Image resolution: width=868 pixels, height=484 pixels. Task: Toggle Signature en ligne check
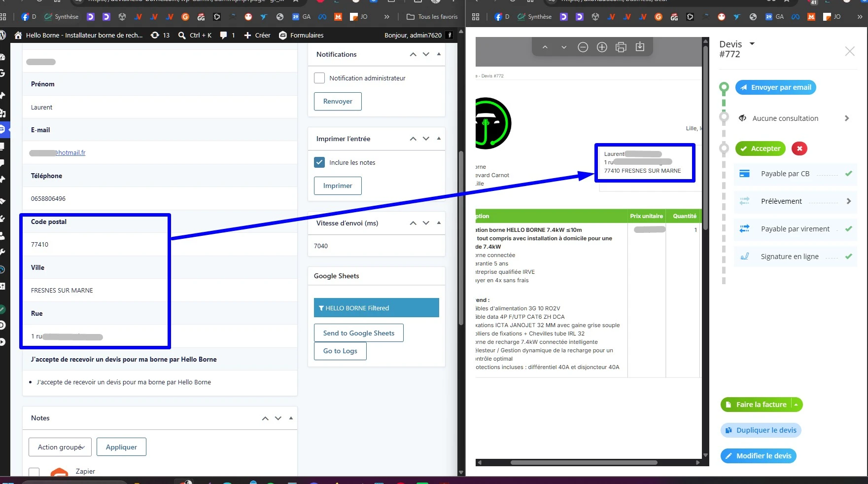(x=848, y=257)
